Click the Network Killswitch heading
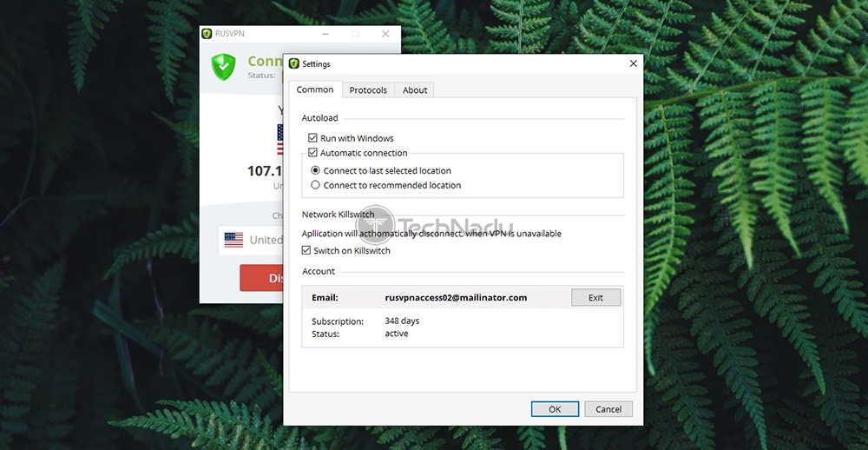The image size is (868, 450). (x=338, y=215)
